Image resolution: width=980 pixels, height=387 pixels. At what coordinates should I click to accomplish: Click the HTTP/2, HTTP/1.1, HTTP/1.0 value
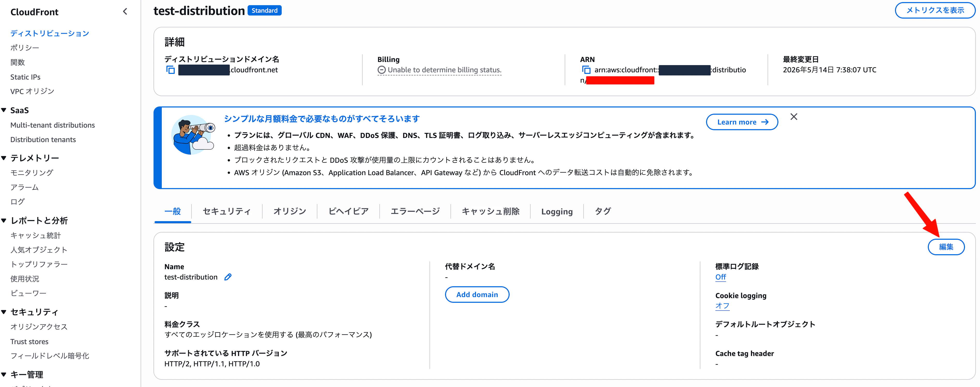(212, 364)
